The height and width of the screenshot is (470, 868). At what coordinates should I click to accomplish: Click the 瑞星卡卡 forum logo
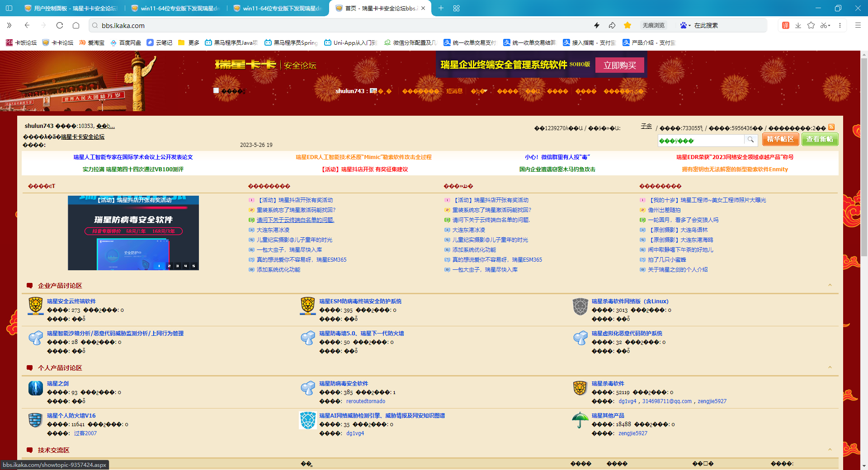tap(245, 65)
